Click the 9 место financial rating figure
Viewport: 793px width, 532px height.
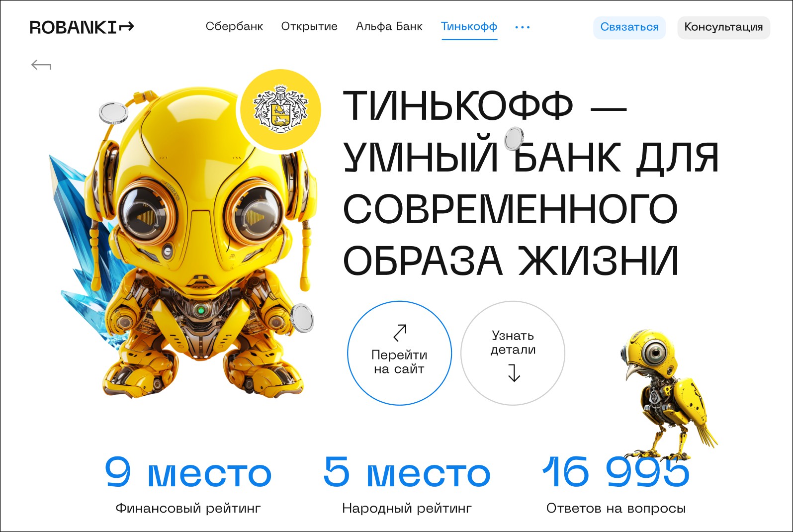tap(188, 472)
